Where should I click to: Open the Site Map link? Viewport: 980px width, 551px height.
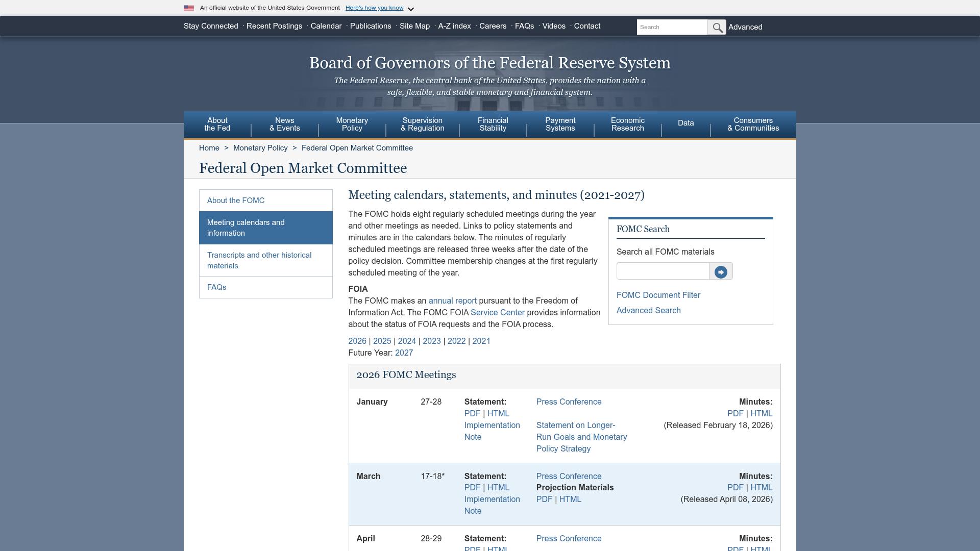(x=414, y=26)
